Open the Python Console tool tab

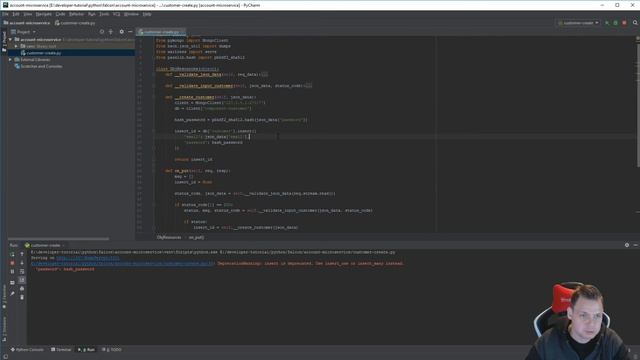pyautogui.click(x=27, y=350)
